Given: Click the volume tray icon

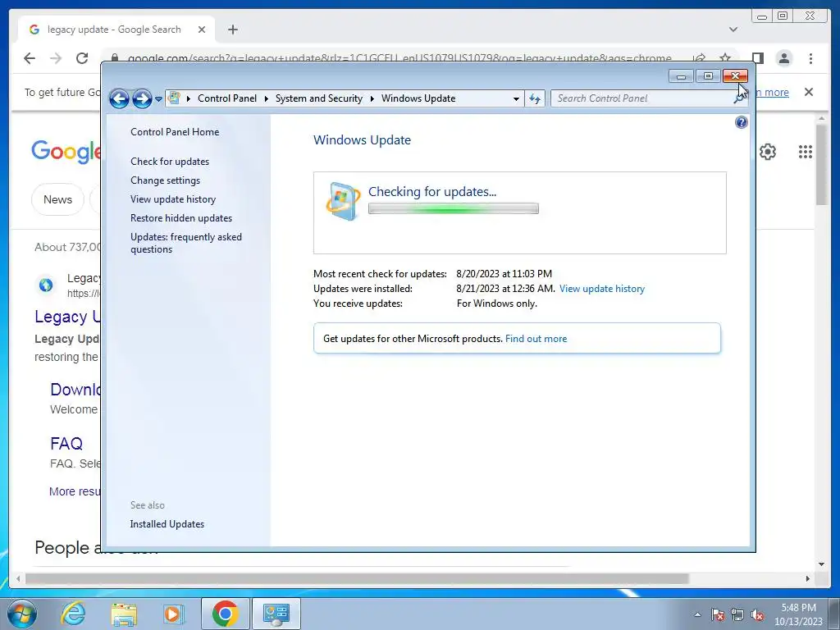Looking at the screenshot, I should tap(757, 614).
